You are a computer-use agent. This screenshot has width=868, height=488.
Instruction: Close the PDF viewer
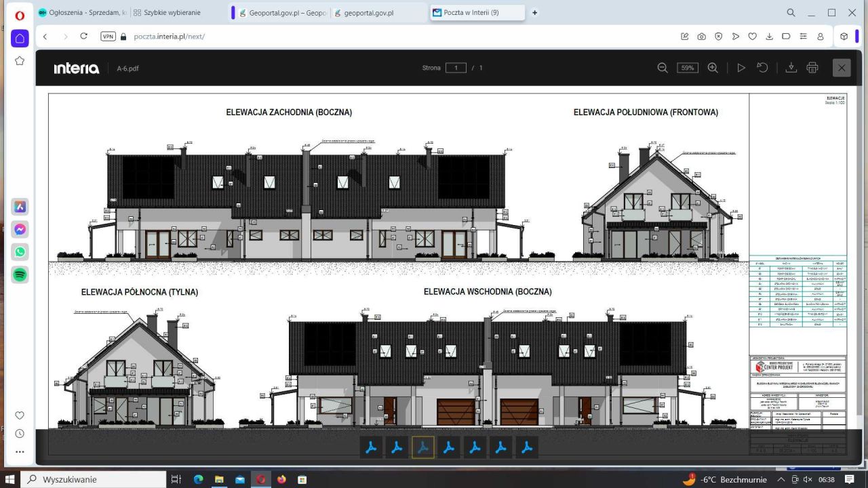click(x=842, y=68)
